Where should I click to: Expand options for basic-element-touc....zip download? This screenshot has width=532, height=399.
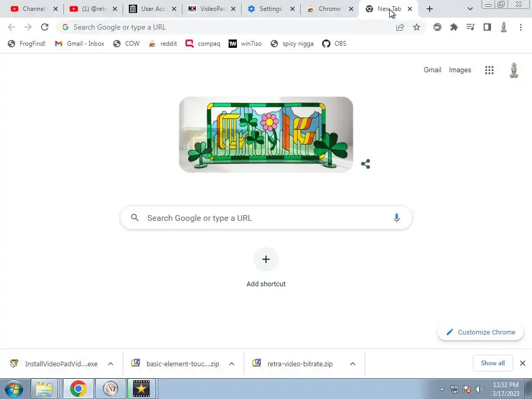[x=232, y=364]
